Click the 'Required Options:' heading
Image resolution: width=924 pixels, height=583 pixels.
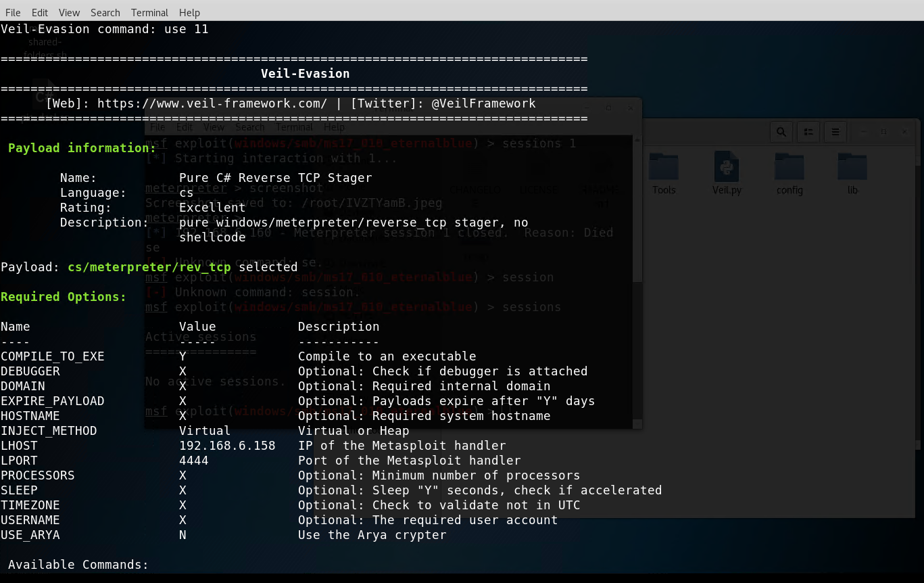pos(64,297)
